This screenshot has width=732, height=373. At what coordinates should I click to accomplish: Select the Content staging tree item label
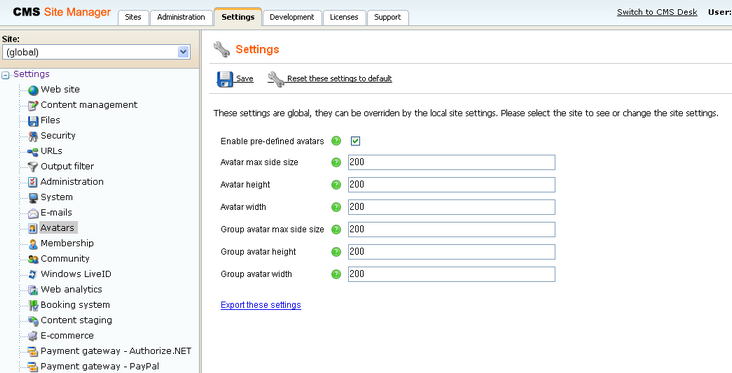tap(77, 320)
